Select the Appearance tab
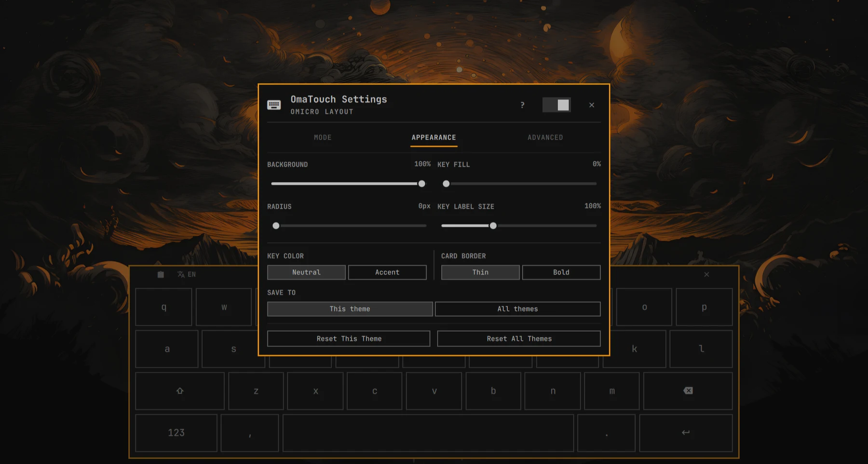The height and width of the screenshot is (464, 868). coord(434,138)
